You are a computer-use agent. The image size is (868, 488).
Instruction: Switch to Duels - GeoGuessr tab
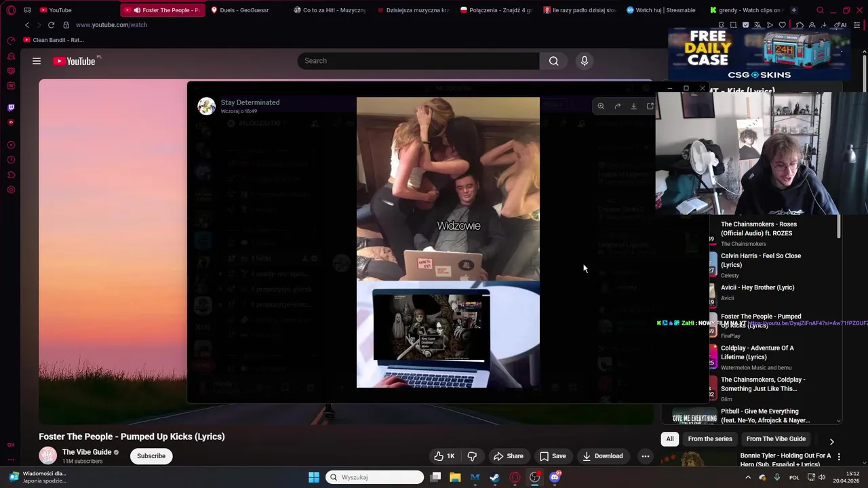pos(243,10)
